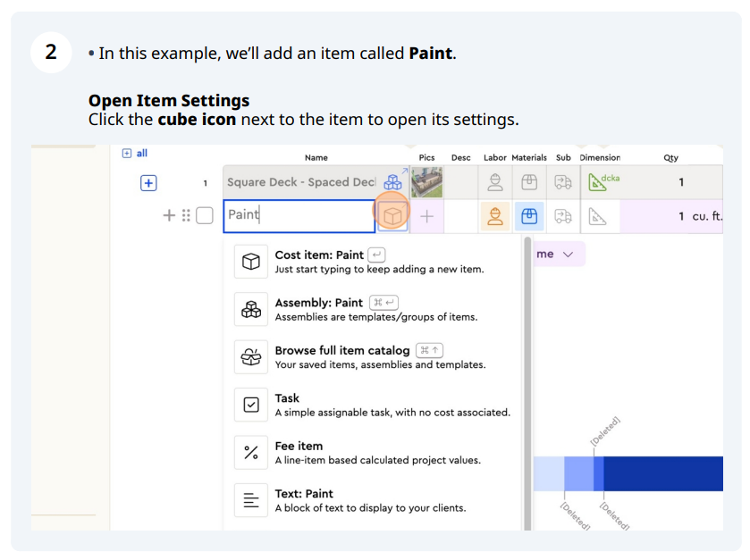This screenshot has height=560, width=750.
Task: Click the sub truck icon in Paint row
Action: pos(563,216)
